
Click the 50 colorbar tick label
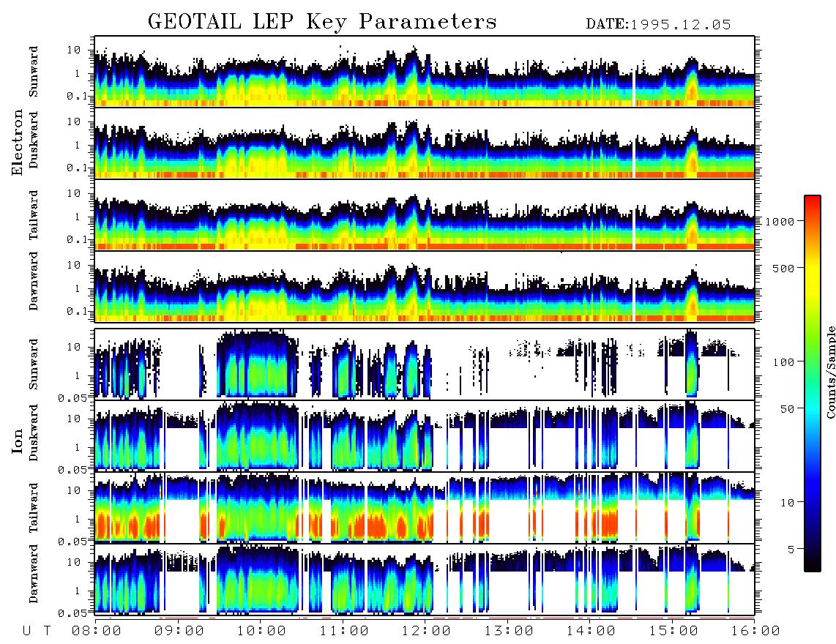click(787, 409)
